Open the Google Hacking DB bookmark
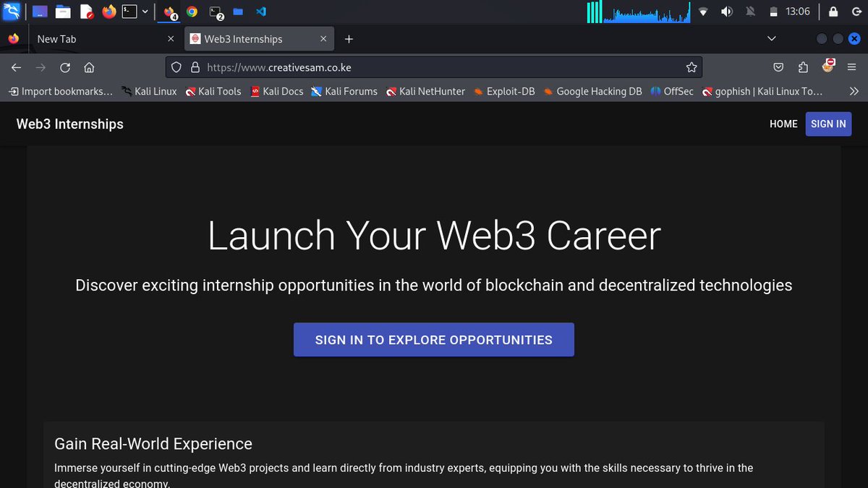868x488 pixels. point(592,91)
